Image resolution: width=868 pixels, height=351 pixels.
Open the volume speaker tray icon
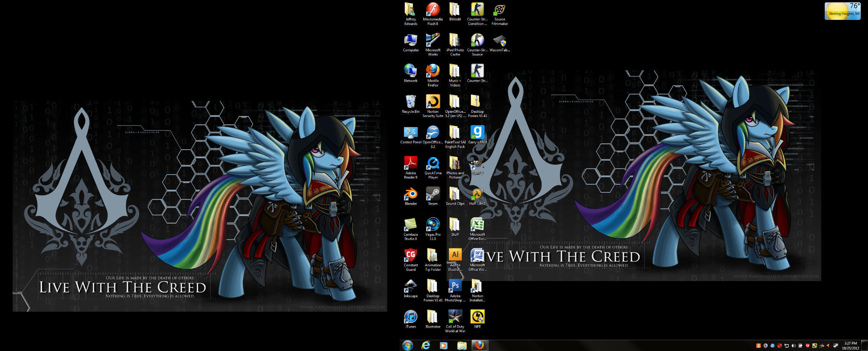coord(793,346)
